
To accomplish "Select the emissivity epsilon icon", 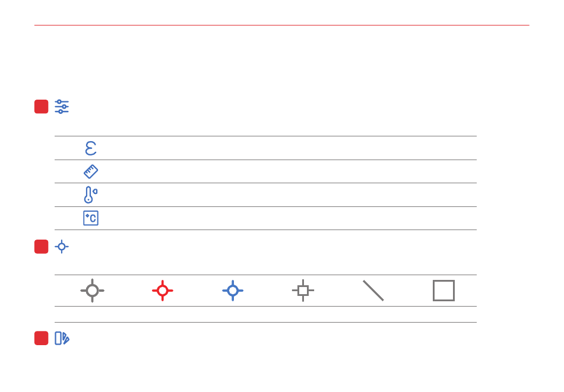I will (x=91, y=148).
